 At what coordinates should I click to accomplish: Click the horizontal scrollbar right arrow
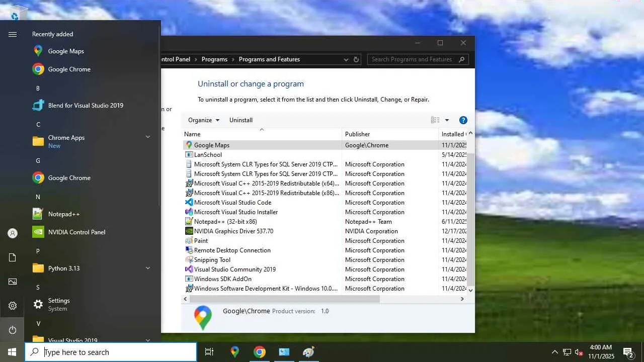462,299
